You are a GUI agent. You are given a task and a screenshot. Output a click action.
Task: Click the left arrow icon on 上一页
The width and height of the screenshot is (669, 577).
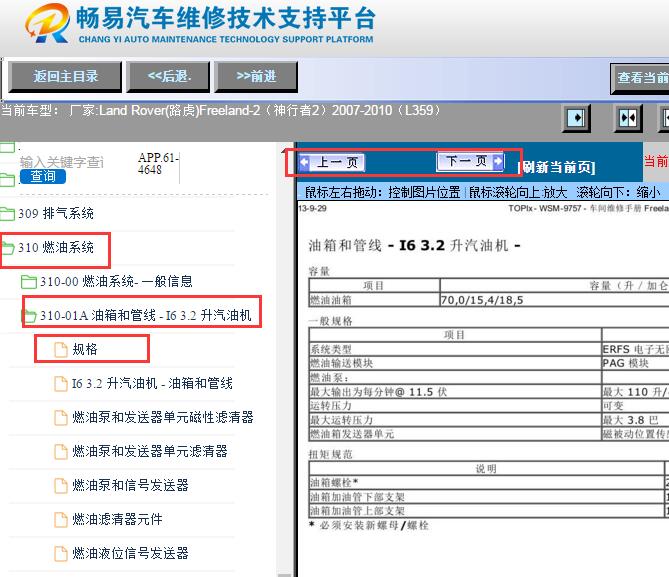coord(304,162)
